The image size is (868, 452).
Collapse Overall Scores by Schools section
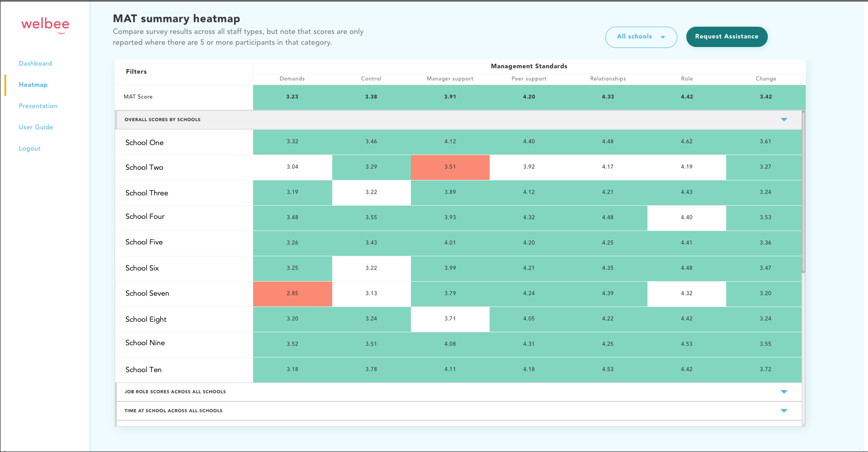coord(783,120)
